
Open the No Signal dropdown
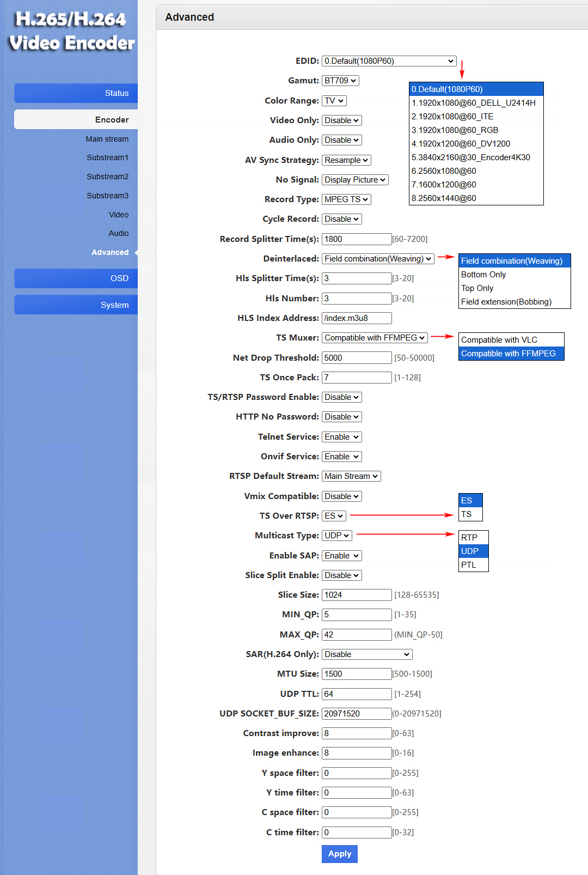pyautogui.click(x=355, y=180)
